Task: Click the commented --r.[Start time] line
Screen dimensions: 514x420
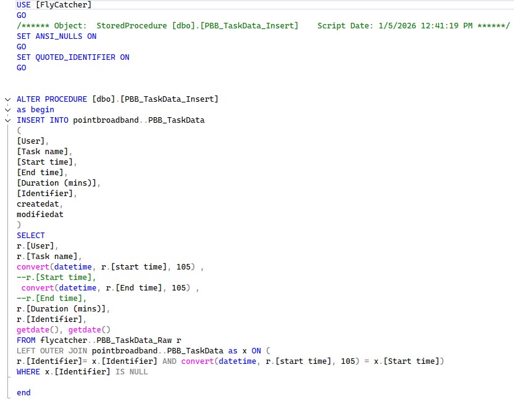Action: pos(43,277)
